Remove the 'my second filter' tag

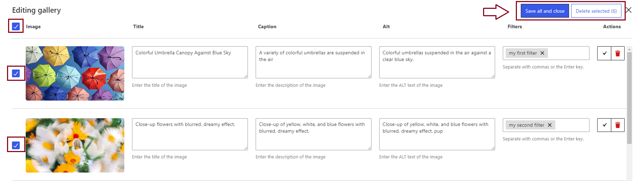coord(550,125)
